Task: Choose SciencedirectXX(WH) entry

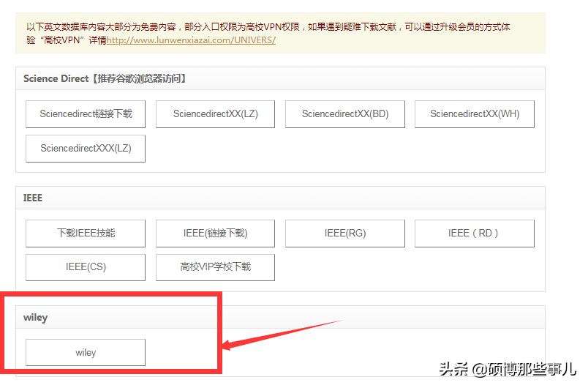Action: click(475, 114)
